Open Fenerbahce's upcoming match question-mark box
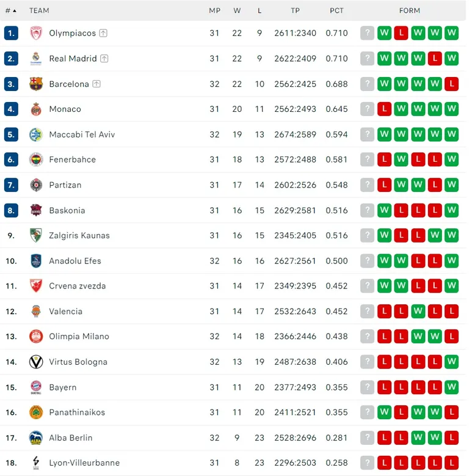The image size is (469, 476). [x=367, y=159]
